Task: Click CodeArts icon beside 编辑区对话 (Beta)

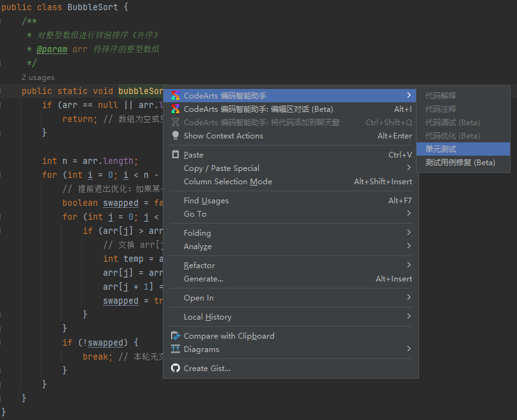Action: 176,109
